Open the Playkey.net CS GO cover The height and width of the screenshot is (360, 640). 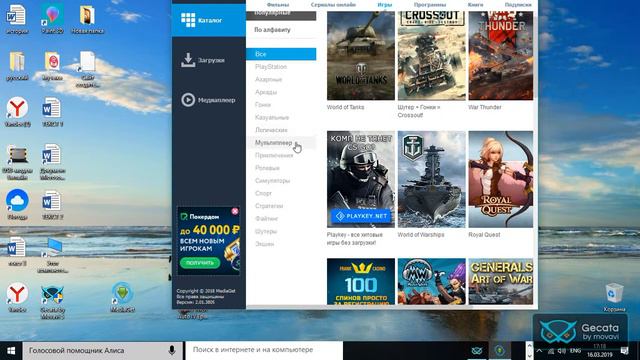click(361, 179)
